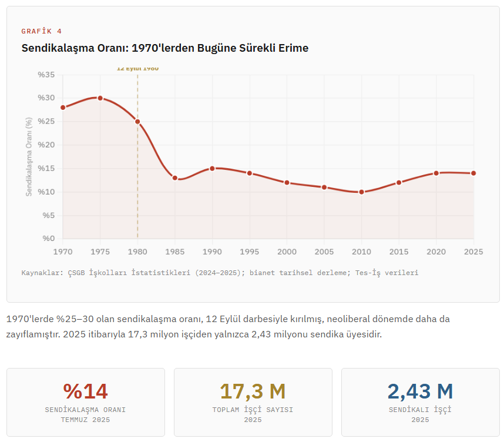504x442 pixels.
Task: Click the chart title Sendikalaşma Oranı heading
Action: [x=165, y=48]
